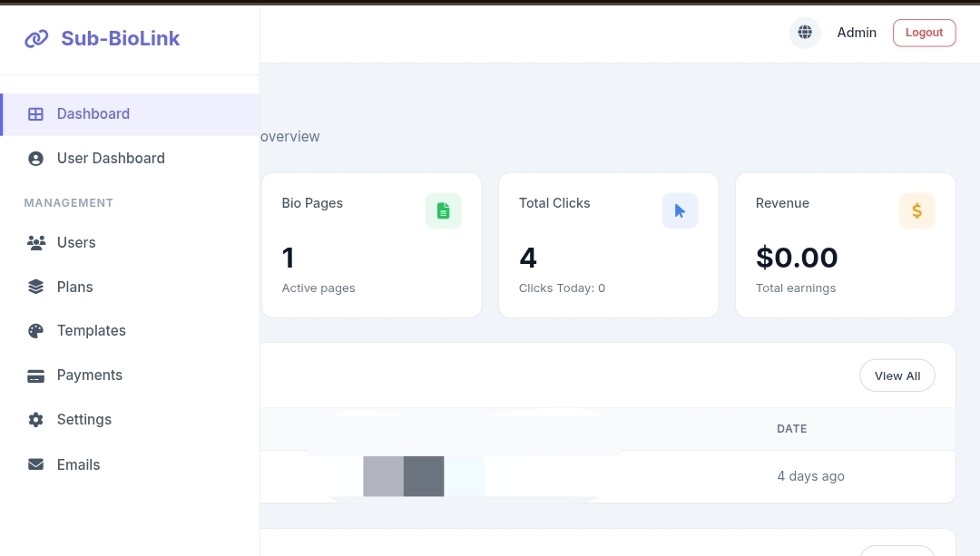Screen dimensions: 980x556
Task: Click the "Bio Pages" card title
Action: 312,203
